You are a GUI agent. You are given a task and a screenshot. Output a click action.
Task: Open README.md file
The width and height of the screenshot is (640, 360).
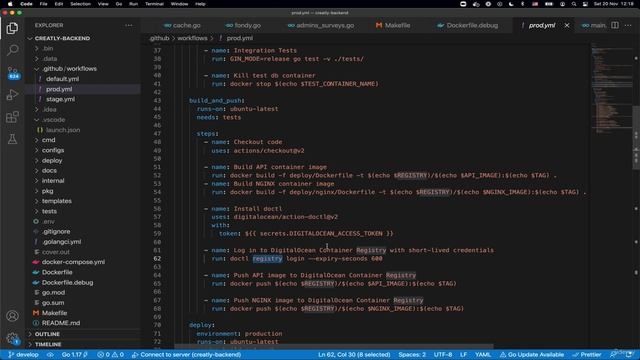tap(61, 323)
